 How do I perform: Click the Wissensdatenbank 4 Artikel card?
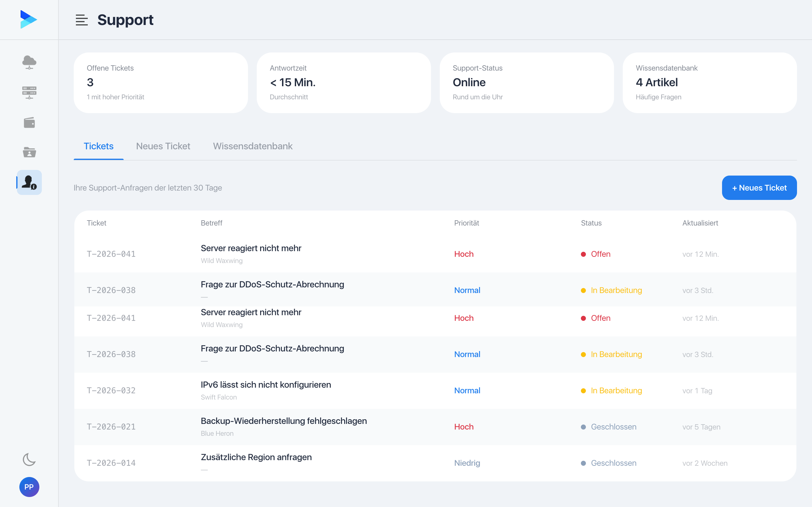[x=710, y=82]
